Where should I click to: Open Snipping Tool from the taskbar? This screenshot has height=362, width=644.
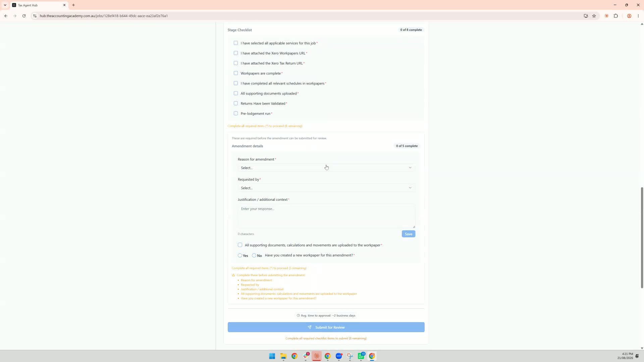[x=350, y=356]
